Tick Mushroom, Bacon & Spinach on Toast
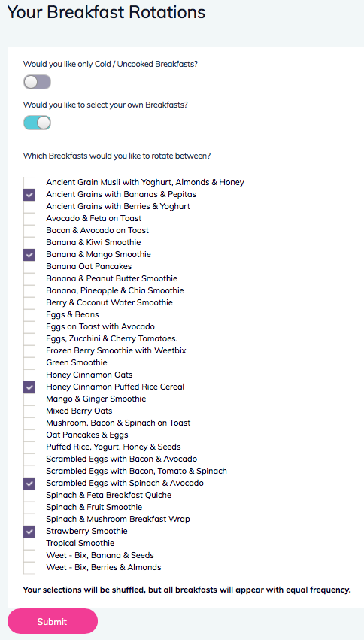Image resolution: width=364 pixels, height=640 pixels. (x=29, y=423)
